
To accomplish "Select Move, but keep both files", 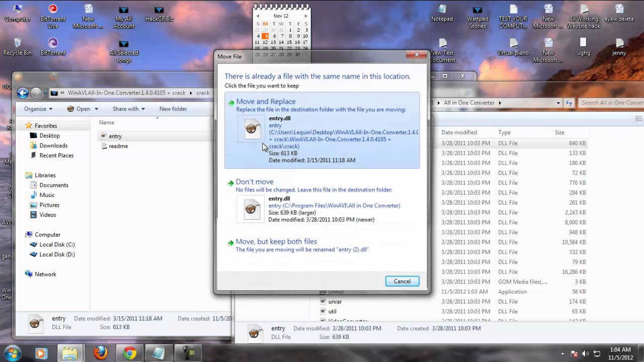I will pyautogui.click(x=322, y=245).
